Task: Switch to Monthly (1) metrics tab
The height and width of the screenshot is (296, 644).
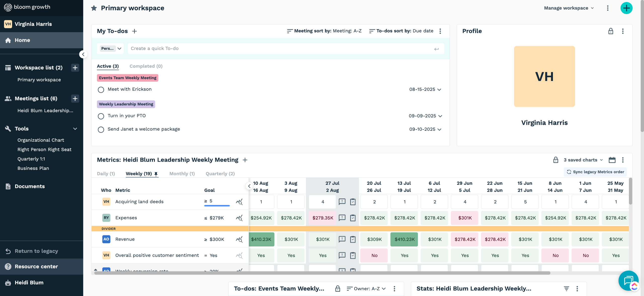Action: [182, 174]
